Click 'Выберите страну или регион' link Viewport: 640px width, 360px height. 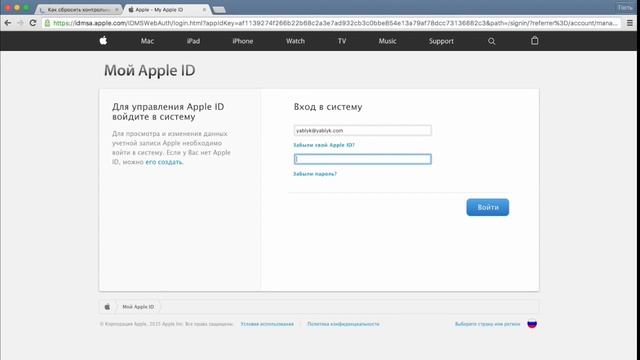click(487, 324)
